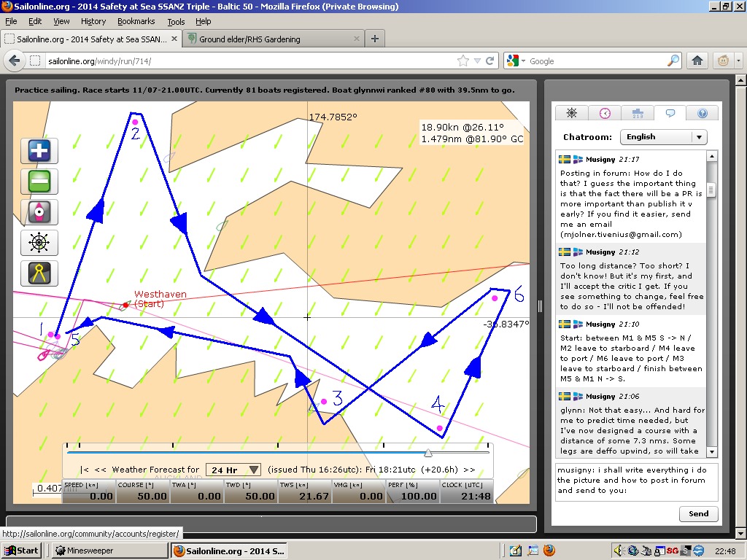
Task: Open the History menu
Action: click(93, 21)
